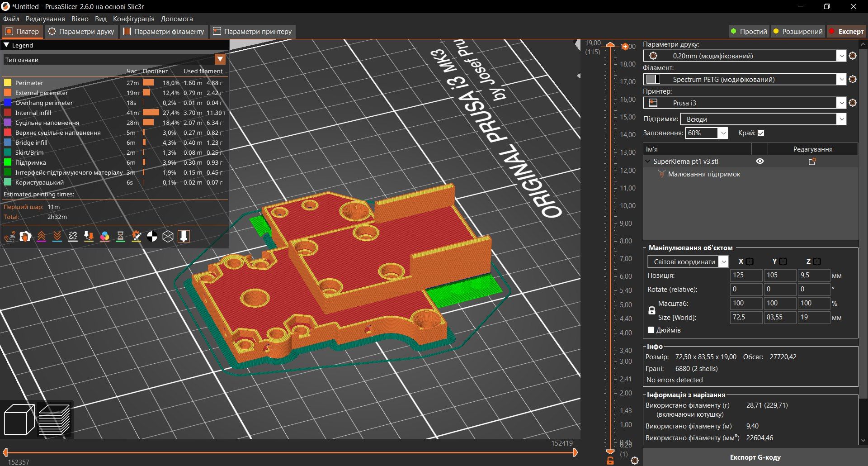
Task: Click right thumb of horizontal move slider
Action: (x=575, y=452)
